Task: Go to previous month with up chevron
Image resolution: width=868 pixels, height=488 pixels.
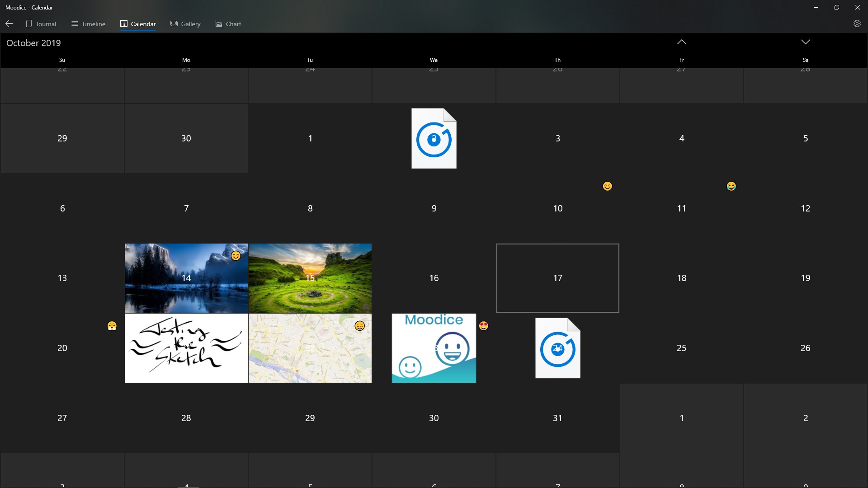Action: tap(681, 42)
